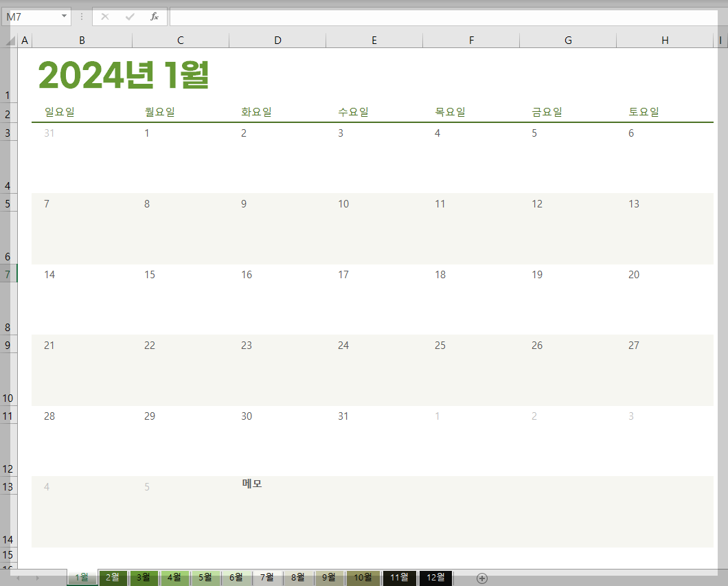Click the 금요일 weekday header
The width and height of the screenshot is (728, 586).
(x=547, y=112)
